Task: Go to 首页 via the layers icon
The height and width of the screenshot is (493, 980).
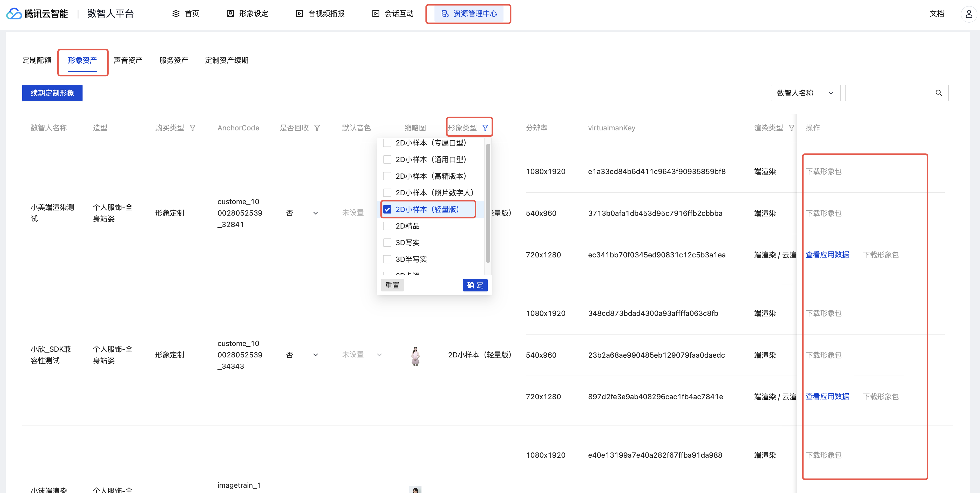Action: [176, 14]
